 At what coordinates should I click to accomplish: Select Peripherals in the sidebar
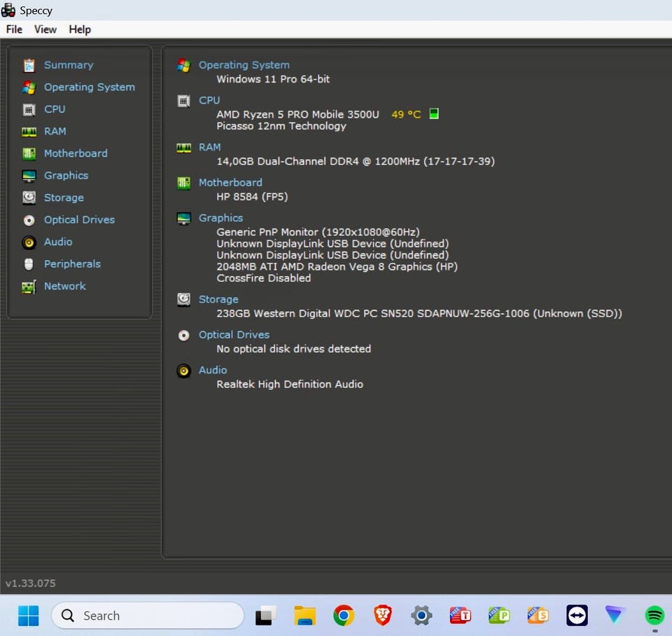(72, 264)
